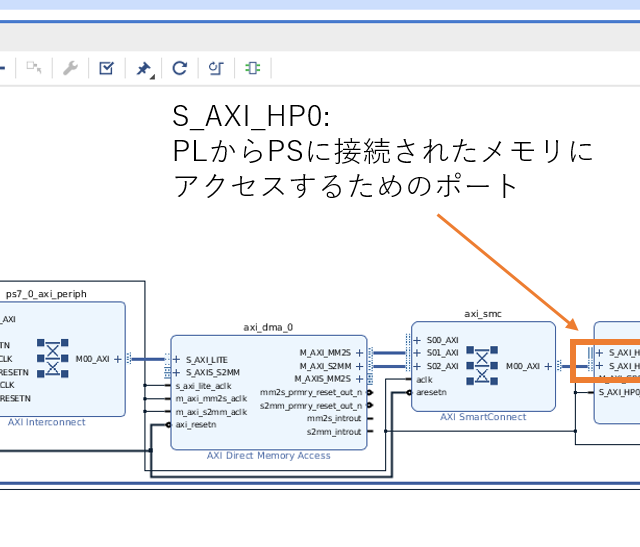Viewport: 640px width, 547px height.
Task: Expand M_AXI_MM2S port on axi_dma_0
Action: pyautogui.click(x=358, y=353)
